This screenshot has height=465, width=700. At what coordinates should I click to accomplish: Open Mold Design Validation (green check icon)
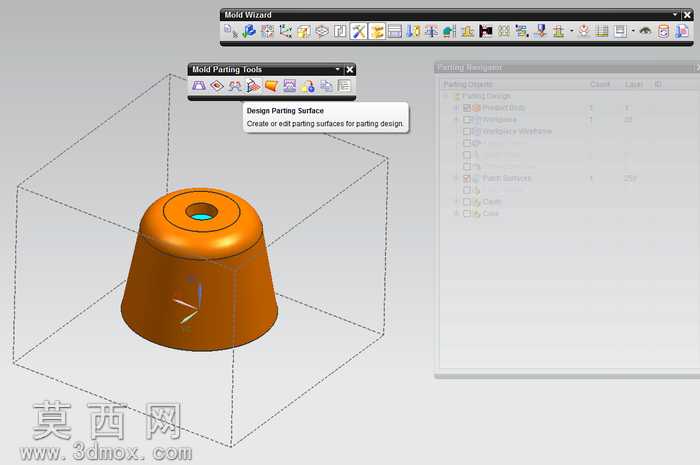point(249,31)
